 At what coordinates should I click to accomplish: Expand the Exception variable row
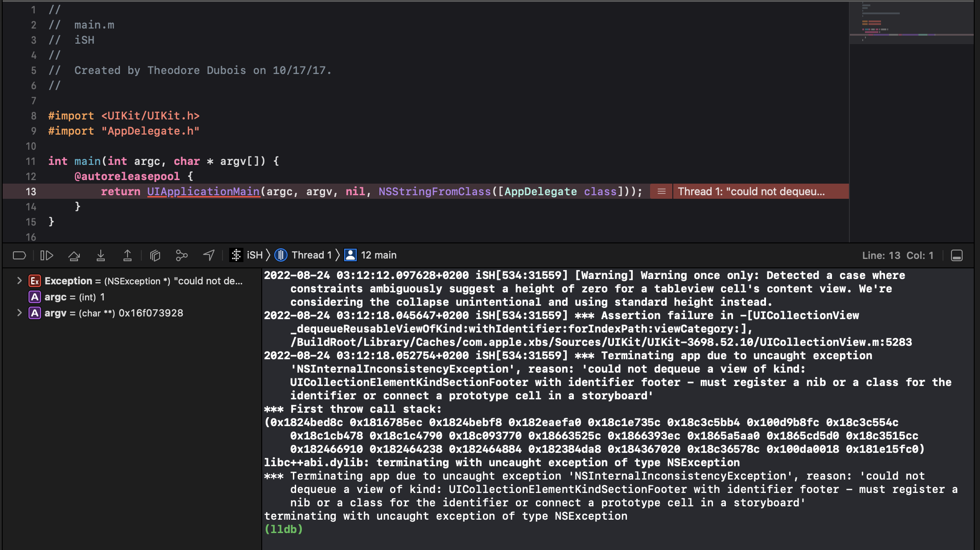tap(19, 281)
